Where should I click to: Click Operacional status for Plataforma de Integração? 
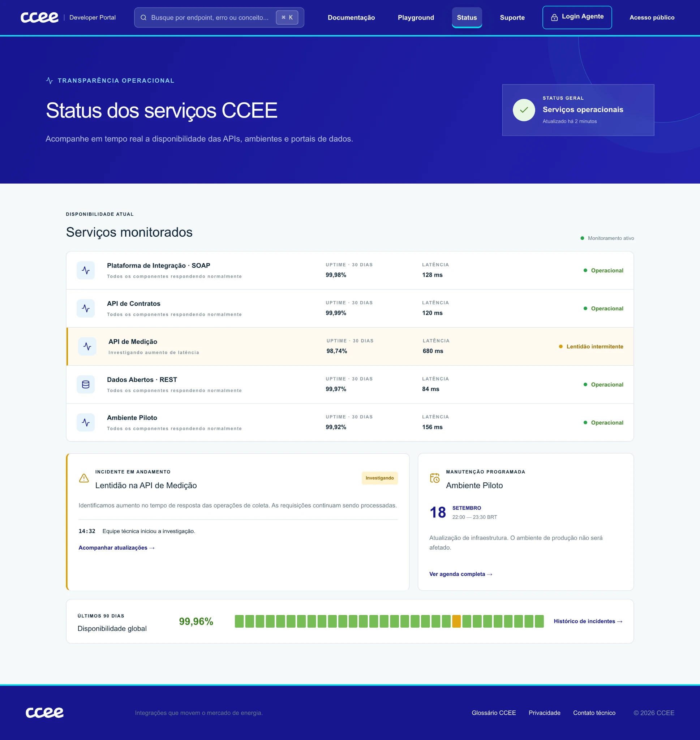pyautogui.click(x=604, y=270)
